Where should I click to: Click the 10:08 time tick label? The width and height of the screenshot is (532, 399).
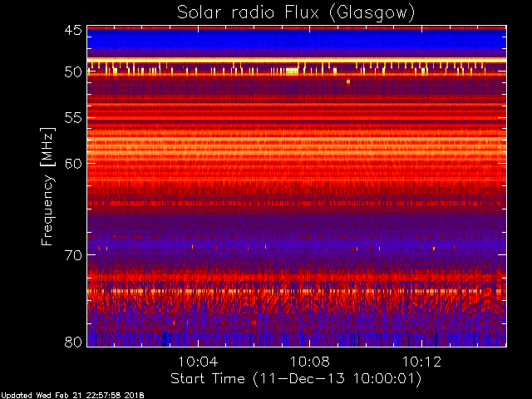310,362
